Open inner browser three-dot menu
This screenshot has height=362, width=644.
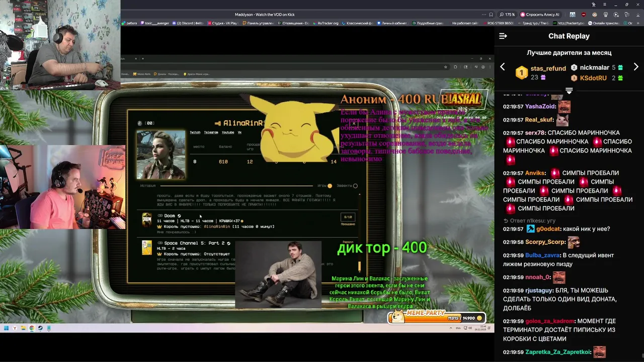tap(490, 67)
